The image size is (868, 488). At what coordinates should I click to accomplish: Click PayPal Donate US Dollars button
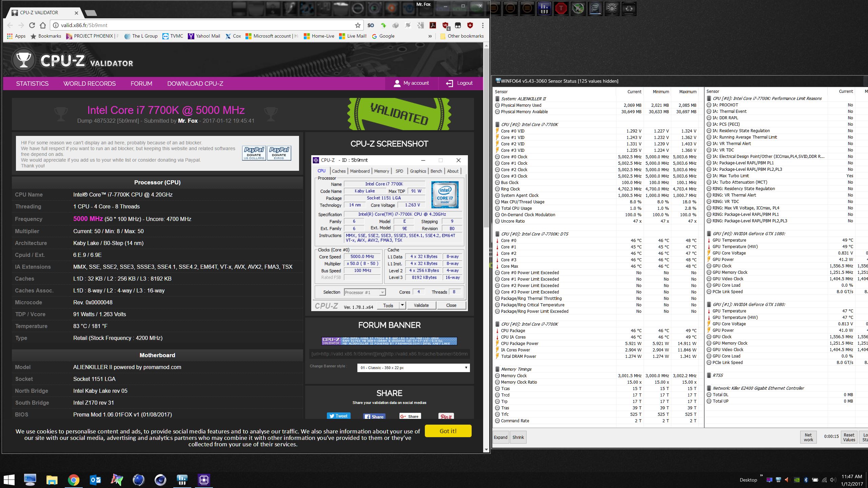tap(254, 153)
